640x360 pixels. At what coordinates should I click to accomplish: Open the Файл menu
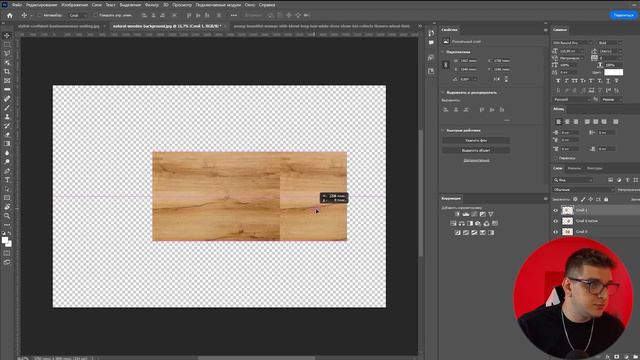(17, 5)
